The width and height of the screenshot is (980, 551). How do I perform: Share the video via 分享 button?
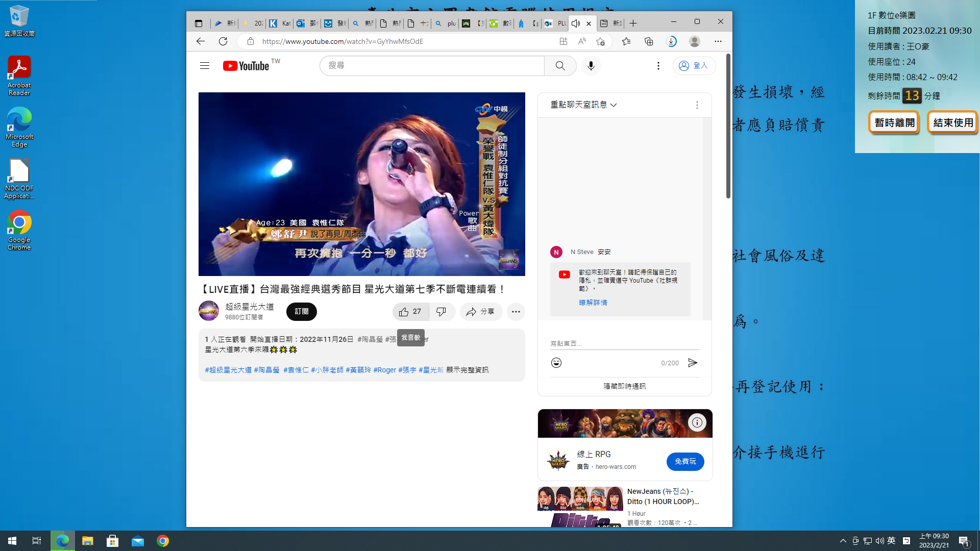click(x=481, y=312)
